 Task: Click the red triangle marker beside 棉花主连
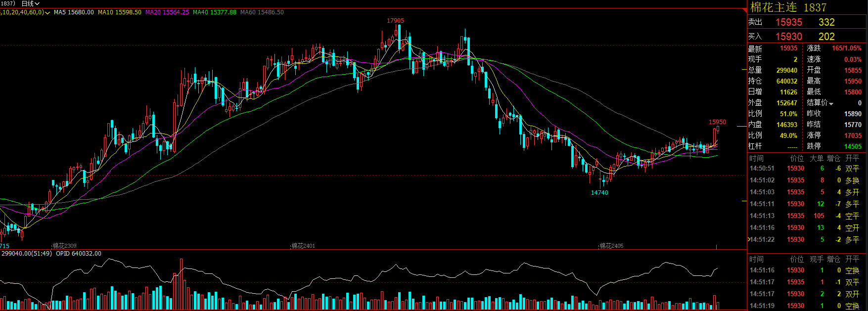point(745,9)
